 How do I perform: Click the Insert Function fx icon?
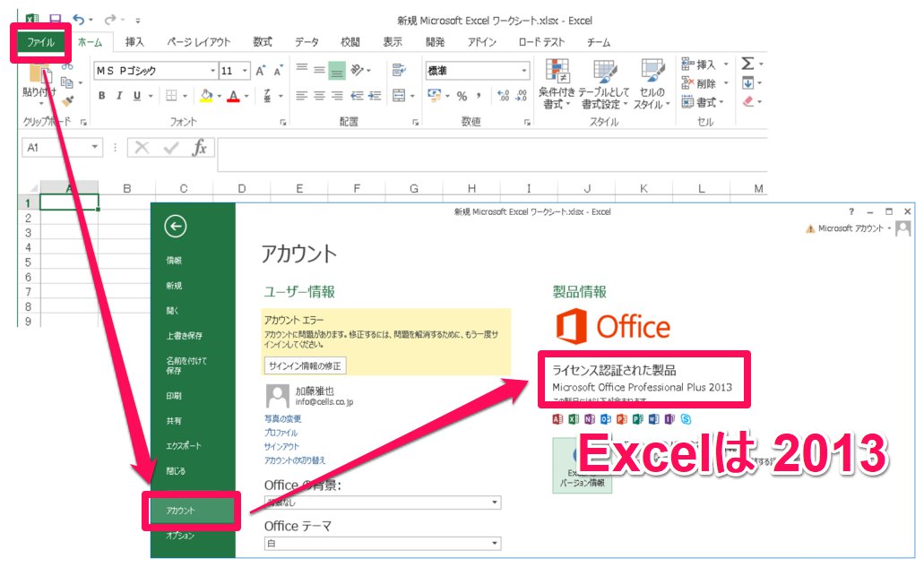(x=199, y=147)
